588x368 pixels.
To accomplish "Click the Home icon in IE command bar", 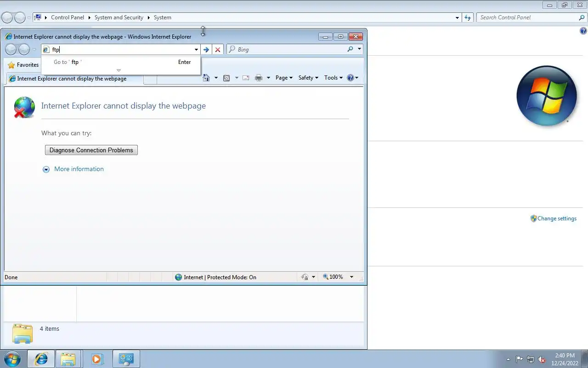I will click(x=207, y=78).
